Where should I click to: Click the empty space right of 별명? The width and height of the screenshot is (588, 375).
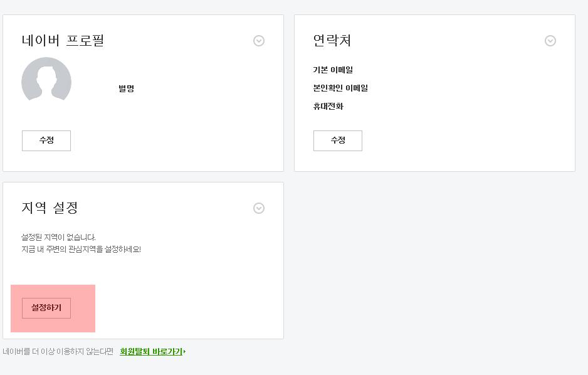pos(201,88)
